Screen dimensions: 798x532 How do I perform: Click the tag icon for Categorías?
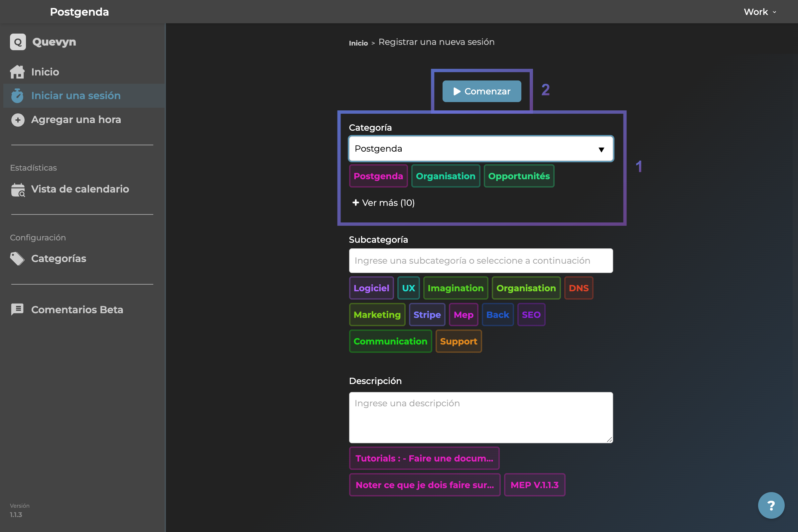coord(17,259)
